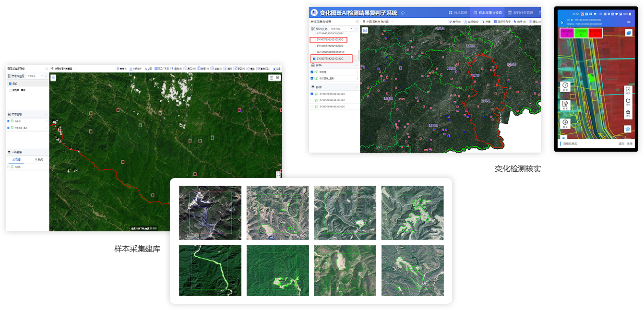The image size is (644, 310).
Task: Tap the 关闭 link in mobile bottom bar
Action: pyautogui.click(x=629, y=143)
